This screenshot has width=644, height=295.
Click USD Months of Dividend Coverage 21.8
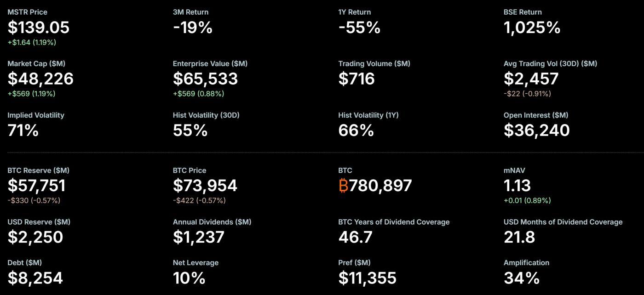(x=519, y=237)
